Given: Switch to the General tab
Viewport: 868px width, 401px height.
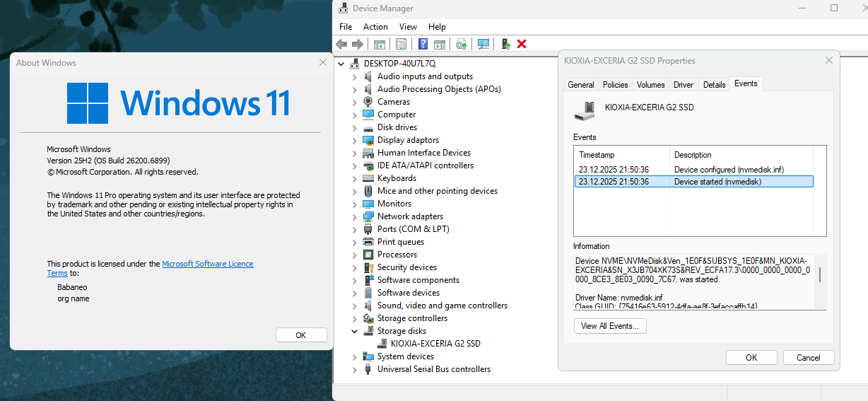Looking at the screenshot, I should (x=581, y=85).
